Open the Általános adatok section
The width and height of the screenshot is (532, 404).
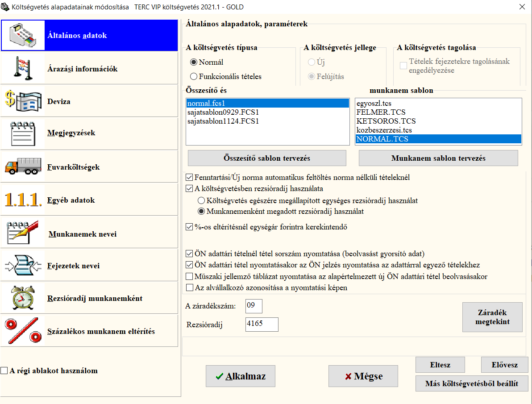(89, 35)
